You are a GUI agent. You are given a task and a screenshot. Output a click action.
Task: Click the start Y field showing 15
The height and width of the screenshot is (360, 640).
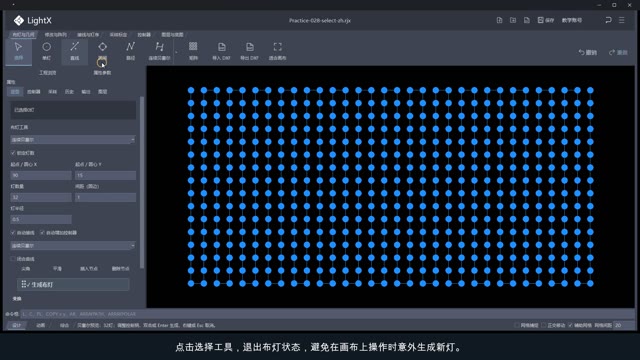click(x=105, y=175)
